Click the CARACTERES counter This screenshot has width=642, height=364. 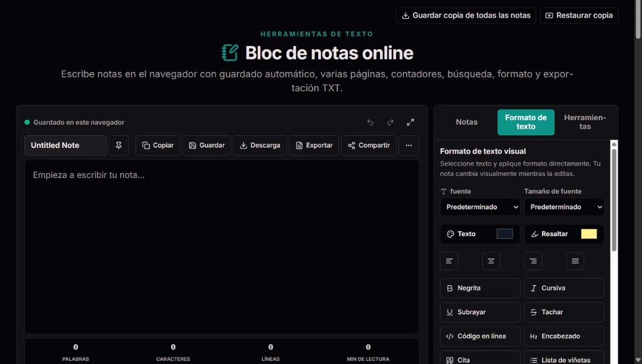173,353
